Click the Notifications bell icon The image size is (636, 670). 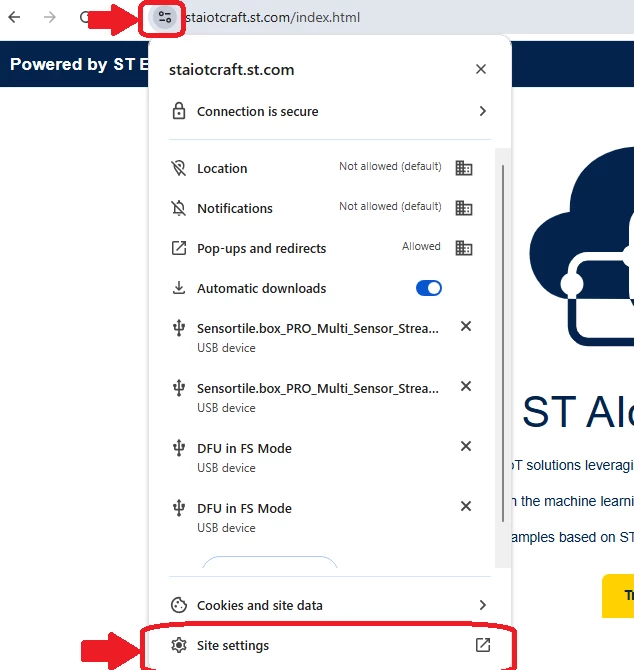pyautogui.click(x=179, y=208)
